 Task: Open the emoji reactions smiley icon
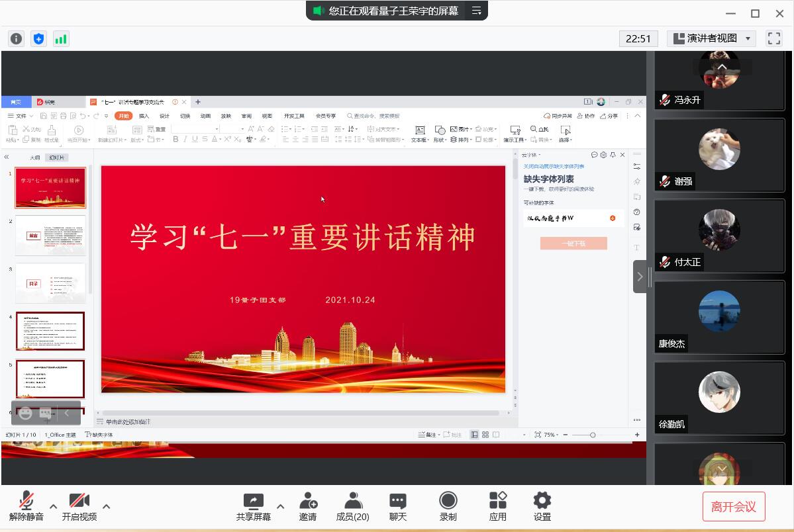click(26, 413)
